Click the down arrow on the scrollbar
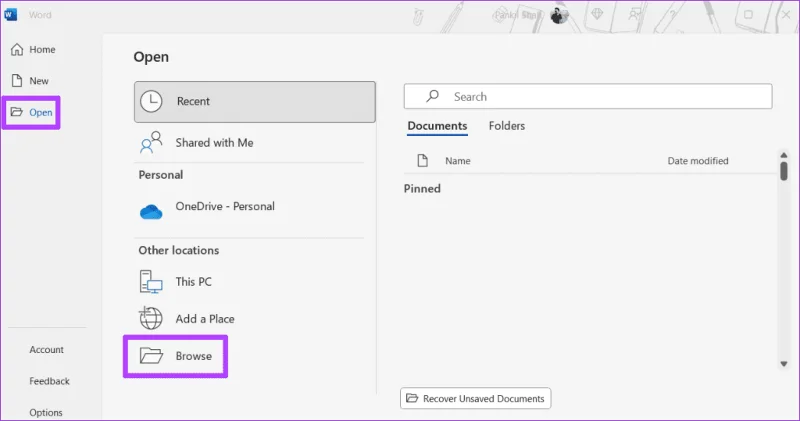Viewport: 800px width, 421px height. coord(784,364)
